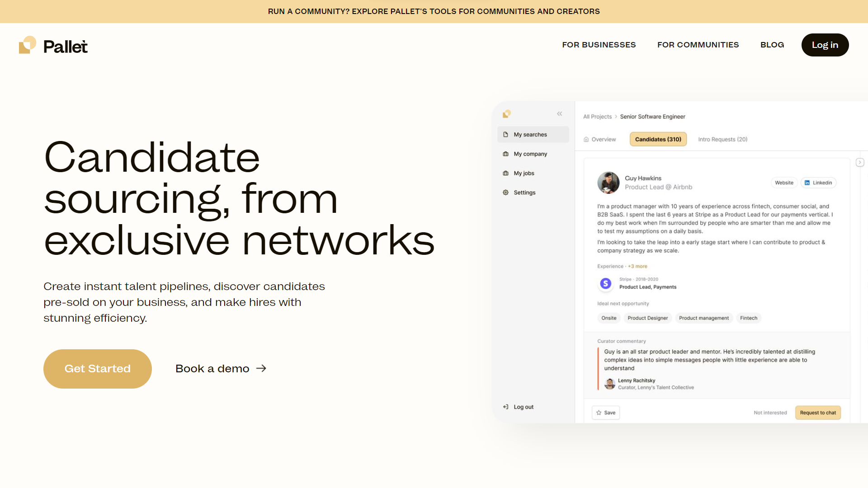Click the All Projects breadcrumb
The width and height of the screenshot is (868, 488).
tap(597, 117)
